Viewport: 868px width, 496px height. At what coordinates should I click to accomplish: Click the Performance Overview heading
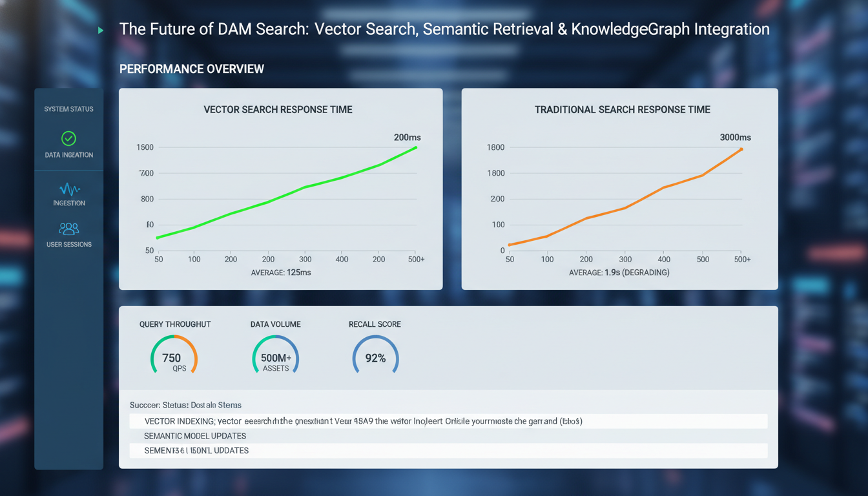click(x=191, y=68)
